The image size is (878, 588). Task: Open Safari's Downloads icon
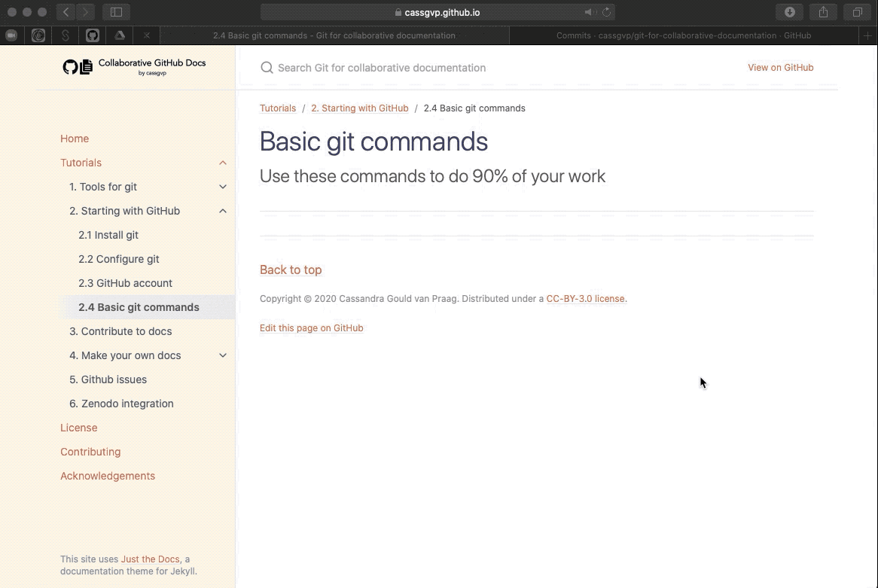(789, 12)
